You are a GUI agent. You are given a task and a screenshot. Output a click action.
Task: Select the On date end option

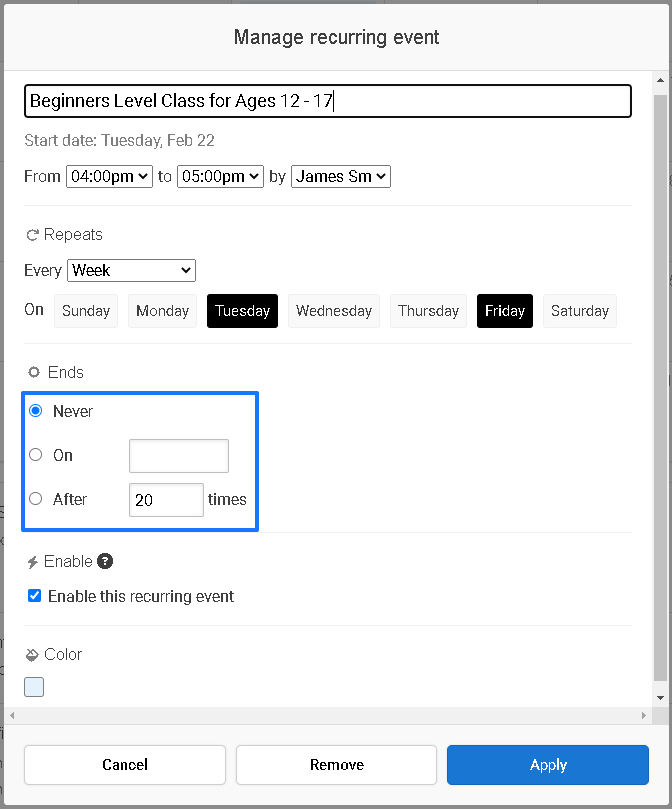[36, 455]
